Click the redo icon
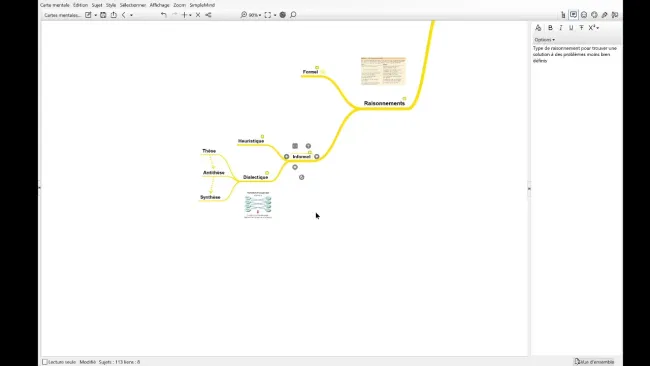This screenshot has height=366, width=650. (x=175, y=15)
